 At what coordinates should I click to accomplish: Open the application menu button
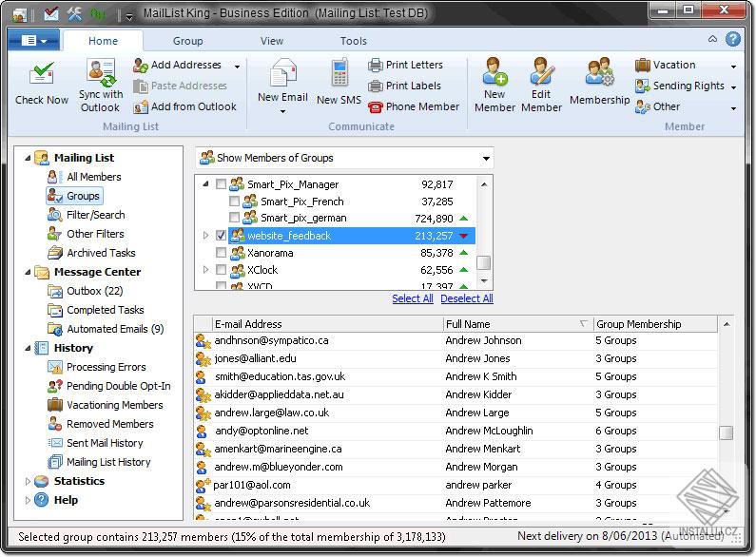coord(33,41)
